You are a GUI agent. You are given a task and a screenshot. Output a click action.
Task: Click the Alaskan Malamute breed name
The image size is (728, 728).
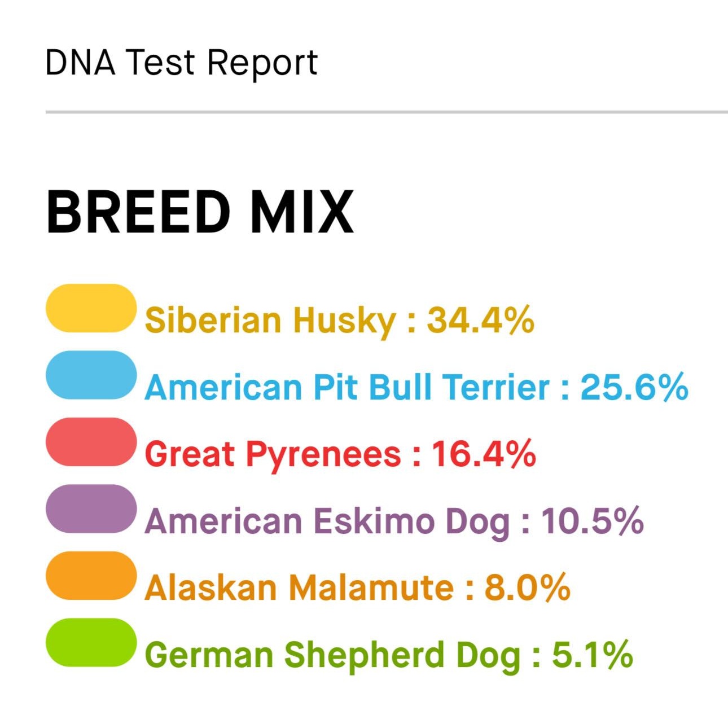coord(299,587)
